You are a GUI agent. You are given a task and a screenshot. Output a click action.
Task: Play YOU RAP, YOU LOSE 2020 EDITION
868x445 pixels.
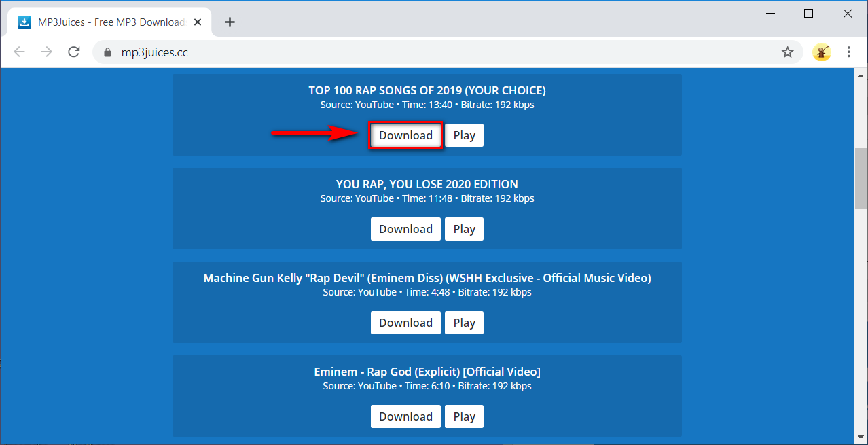(464, 229)
